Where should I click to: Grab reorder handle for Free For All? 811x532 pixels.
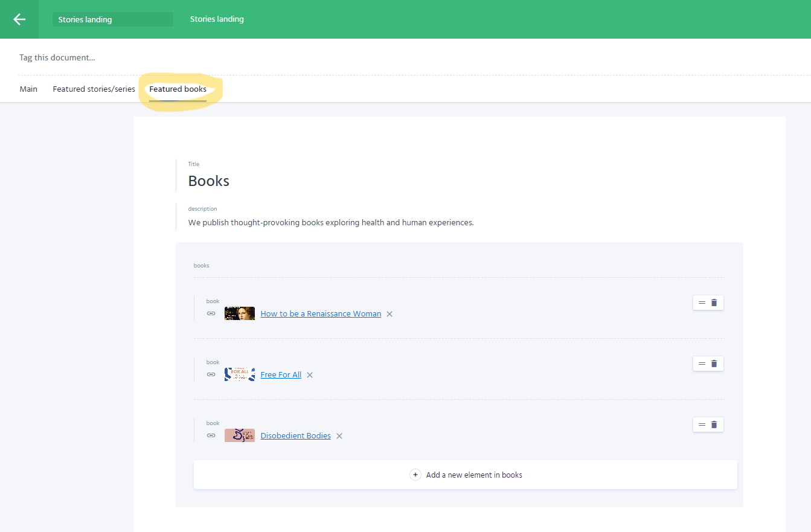click(x=702, y=364)
